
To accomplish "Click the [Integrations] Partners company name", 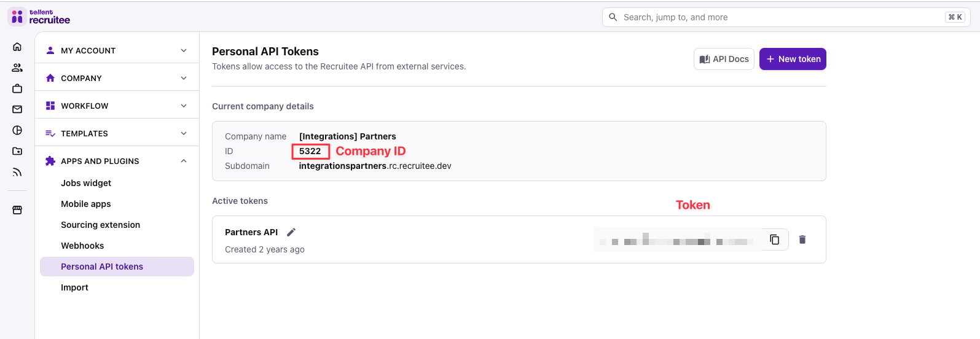I will [347, 136].
